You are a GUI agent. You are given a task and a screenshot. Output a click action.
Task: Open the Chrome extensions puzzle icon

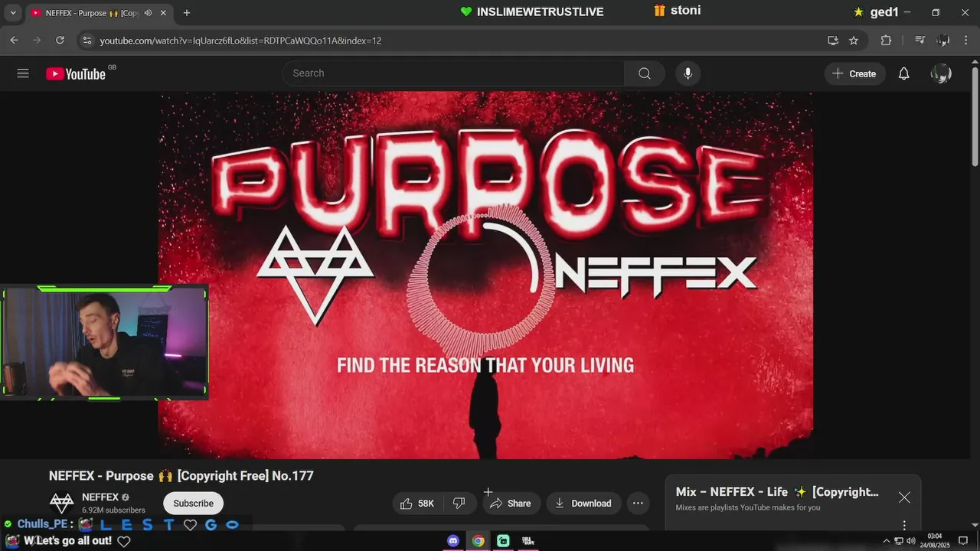886,41
